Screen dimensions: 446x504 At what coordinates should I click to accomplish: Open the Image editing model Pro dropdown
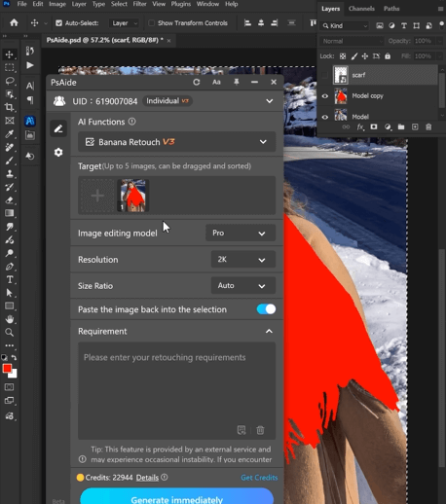coord(241,233)
